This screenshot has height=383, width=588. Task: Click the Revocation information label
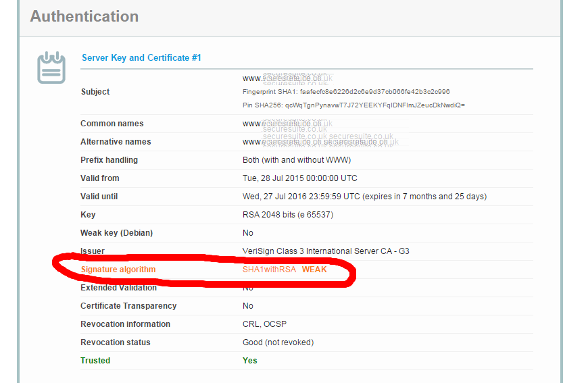(x=125, y=324)
